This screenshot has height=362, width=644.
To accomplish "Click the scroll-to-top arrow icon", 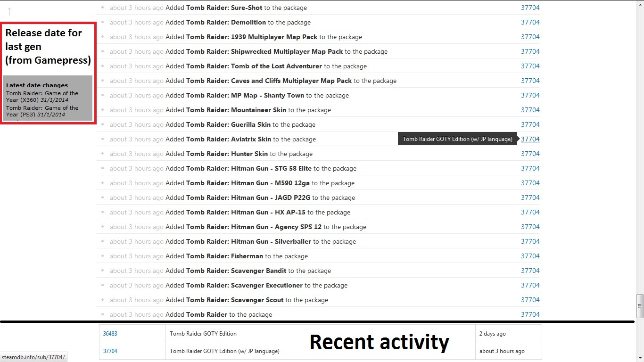I will tap(9, 11).
